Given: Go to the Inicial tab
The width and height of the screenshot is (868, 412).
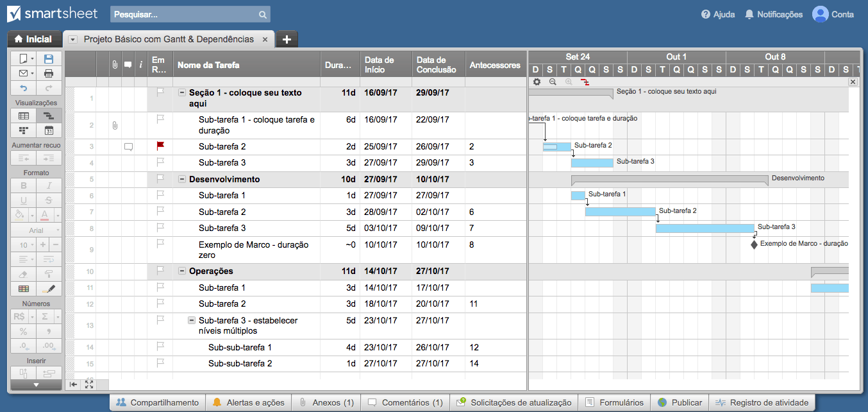Looking at the screenshot, I should (x=34, y=39).
